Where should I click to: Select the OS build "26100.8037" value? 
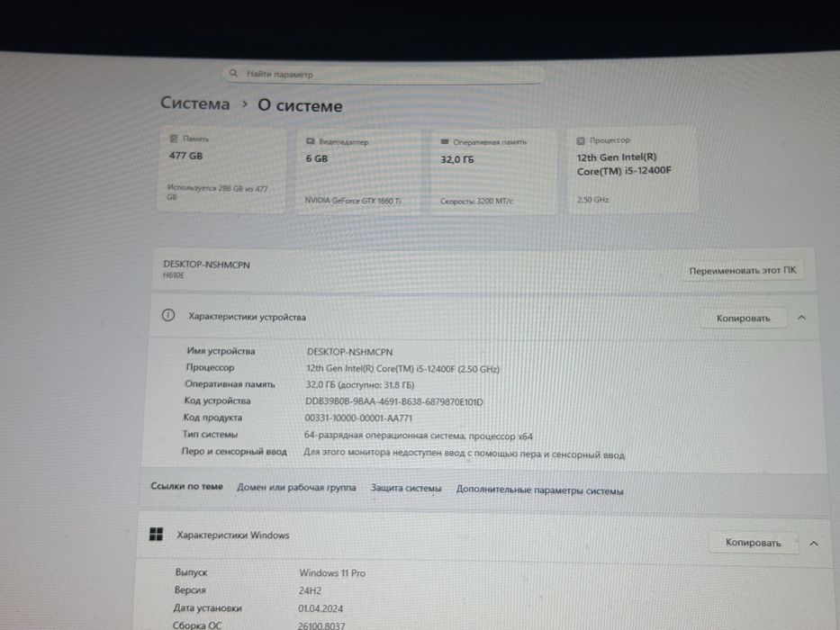(321, 625)
